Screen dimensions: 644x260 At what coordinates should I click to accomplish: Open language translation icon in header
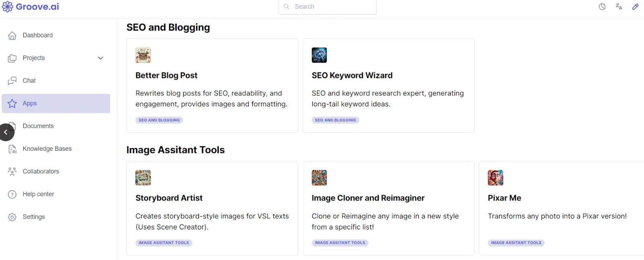619,6
